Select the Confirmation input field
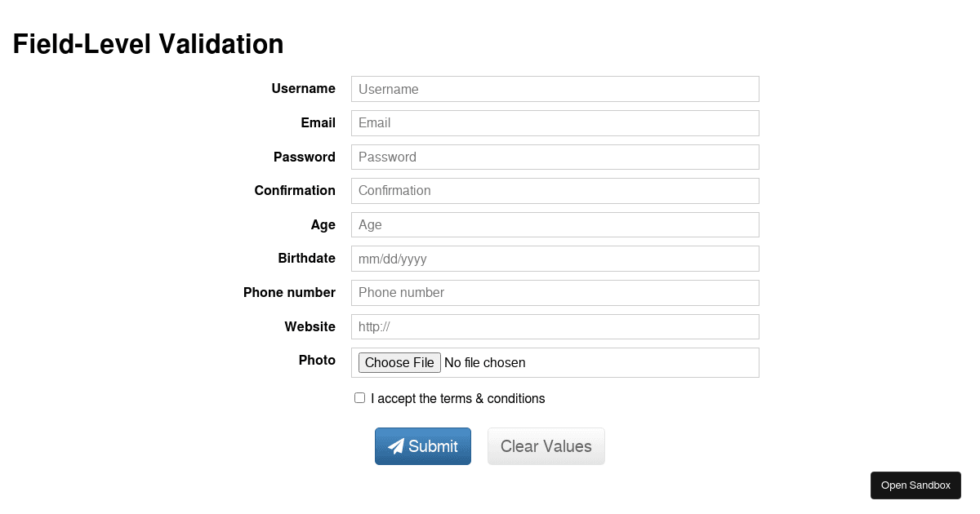The width and height of the screenshot is (980, 514). pyautogui.click(x=555, y=191)
